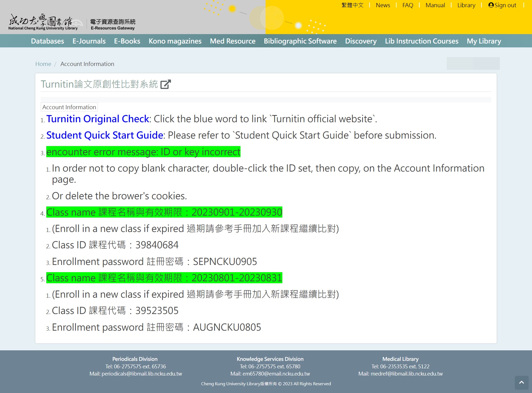Open the Discovery menu item
This screenshot has height=393, width=532.
point(361,41)
